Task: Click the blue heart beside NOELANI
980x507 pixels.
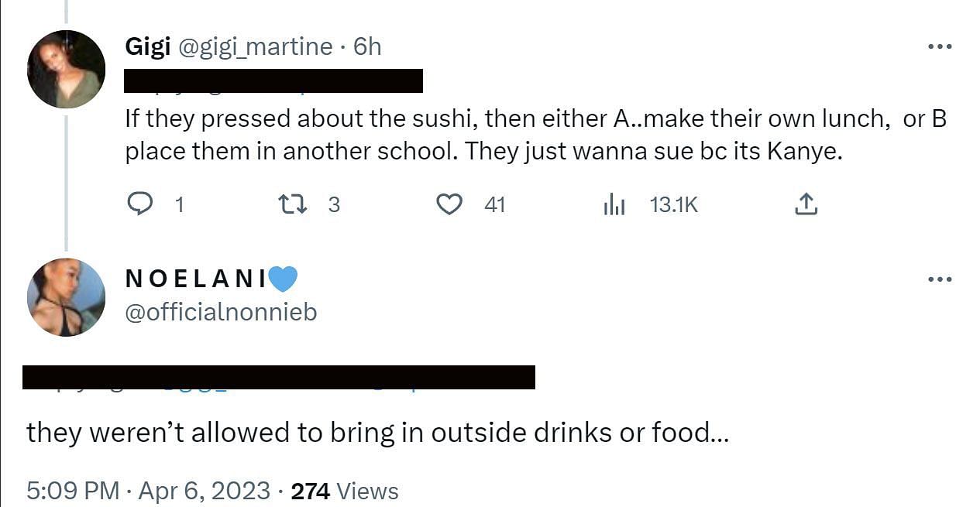Action: pyautogui.click(x=283, y=279)
